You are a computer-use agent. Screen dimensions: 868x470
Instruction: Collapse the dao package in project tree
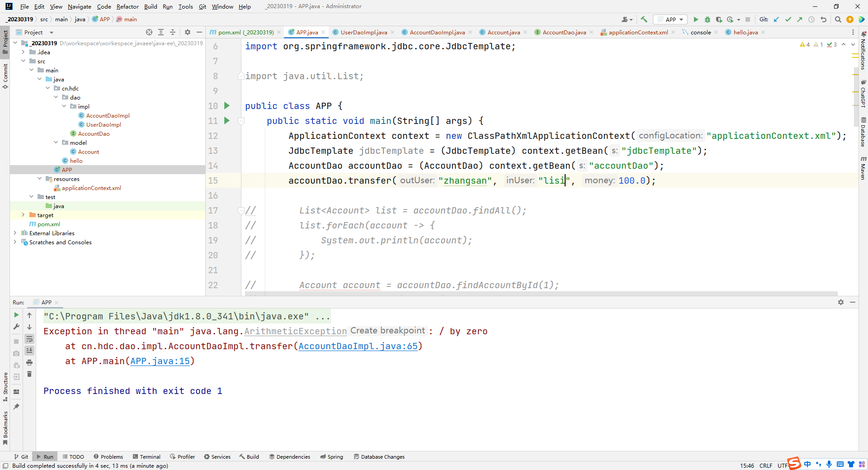(x=56, y=97)
